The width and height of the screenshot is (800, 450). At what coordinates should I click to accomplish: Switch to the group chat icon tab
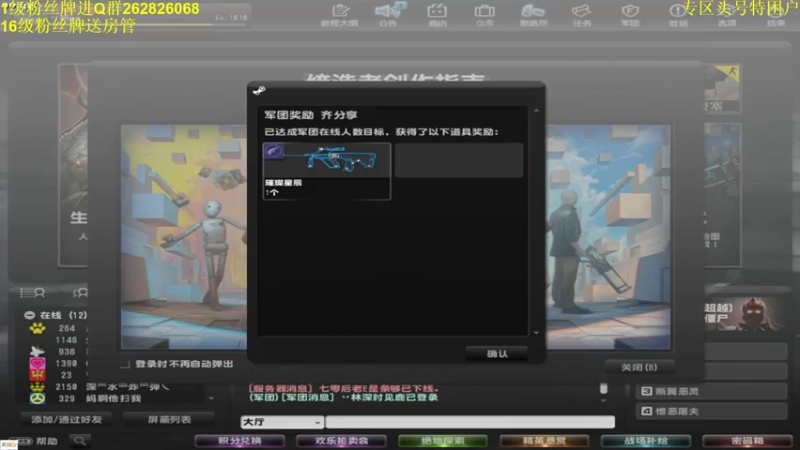(x=80, y=292)
